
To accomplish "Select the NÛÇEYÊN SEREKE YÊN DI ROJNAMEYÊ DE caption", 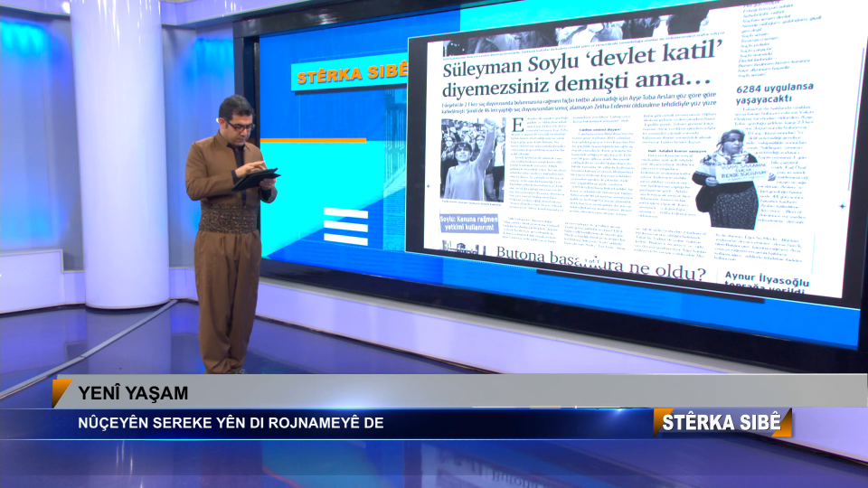I will coord(231,423).
